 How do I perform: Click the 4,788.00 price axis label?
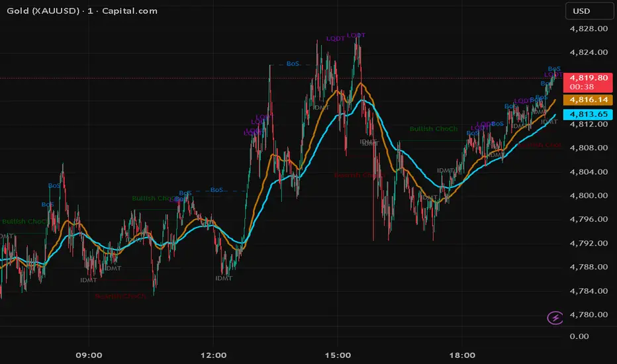point(589,267)
